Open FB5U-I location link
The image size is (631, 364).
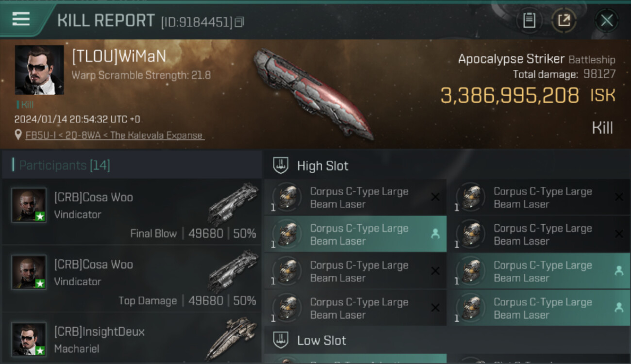(x=115, y=135)
